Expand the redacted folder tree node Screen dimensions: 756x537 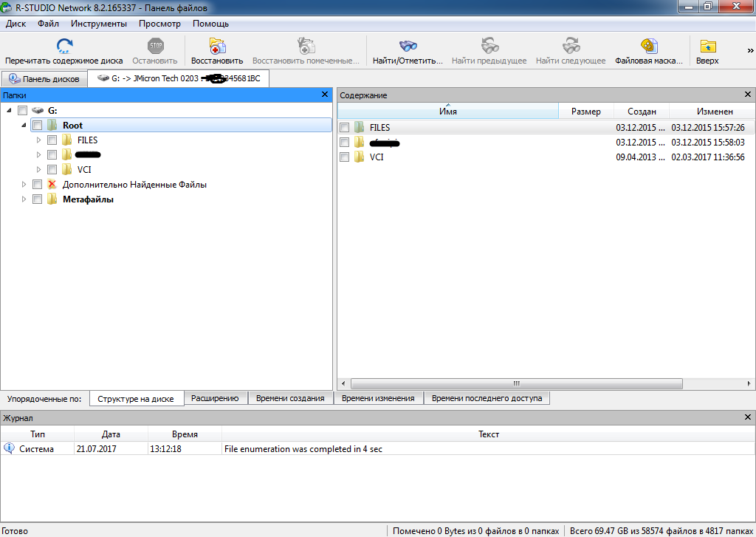click(38, 155)
